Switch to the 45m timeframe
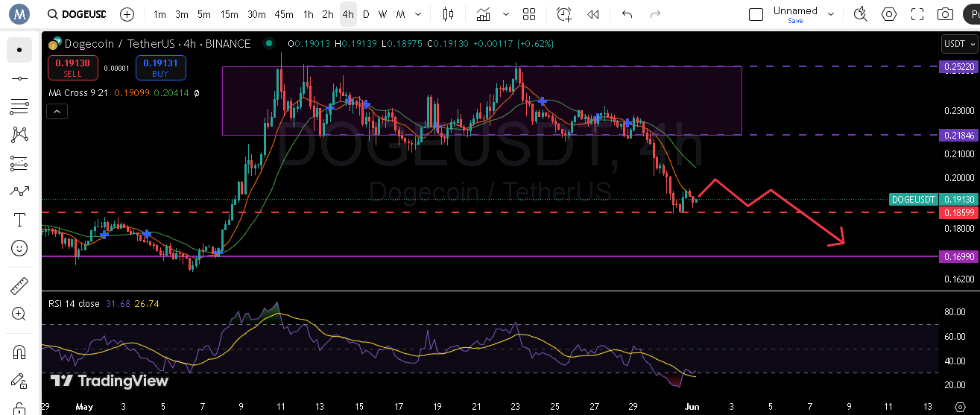Screen dimensions: 980x415 [x=283, y=14]
